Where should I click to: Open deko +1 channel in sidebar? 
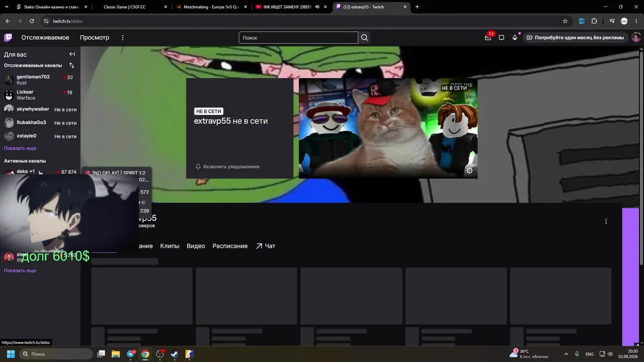pos(40,172)
